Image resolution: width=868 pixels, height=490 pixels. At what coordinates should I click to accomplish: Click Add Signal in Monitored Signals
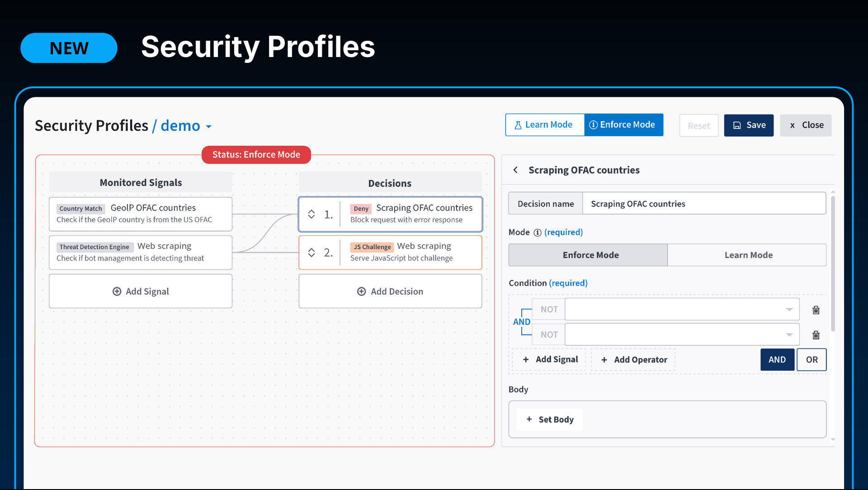point(141,291)
